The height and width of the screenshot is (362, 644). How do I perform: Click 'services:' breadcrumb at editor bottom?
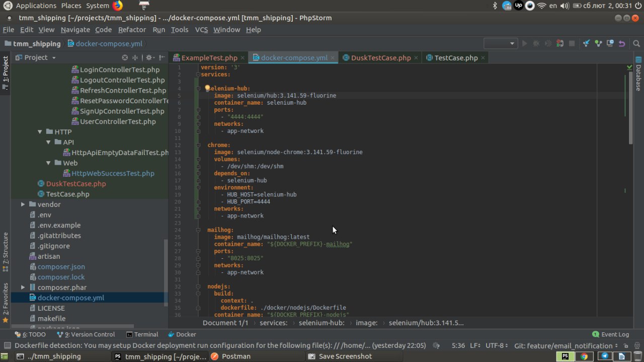click(273, 323)
